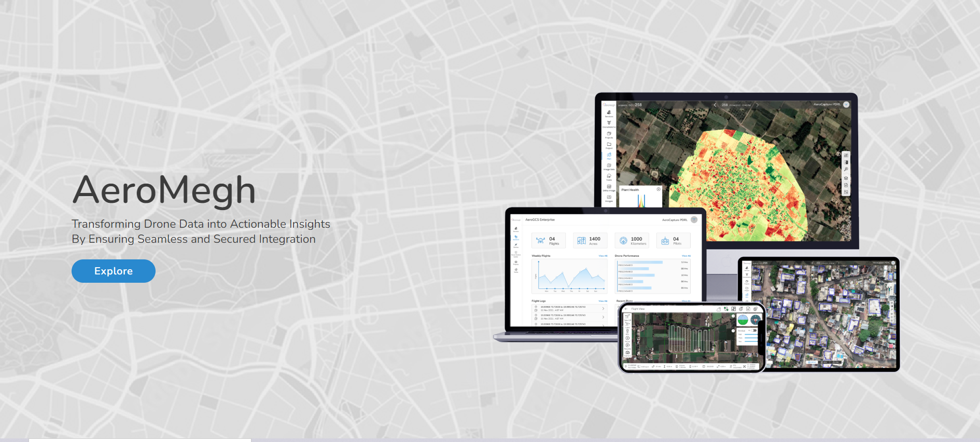Click View All next to Weekly Flights

[x=603, y=256]
